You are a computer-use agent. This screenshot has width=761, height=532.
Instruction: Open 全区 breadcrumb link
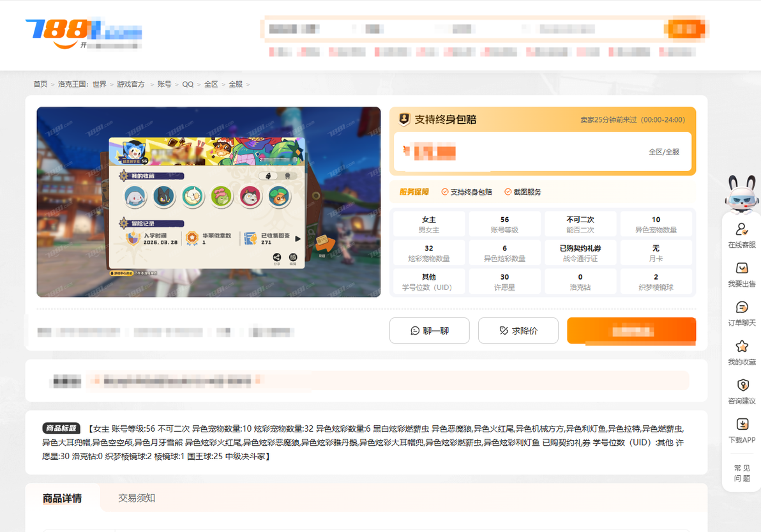coord(211,84)
